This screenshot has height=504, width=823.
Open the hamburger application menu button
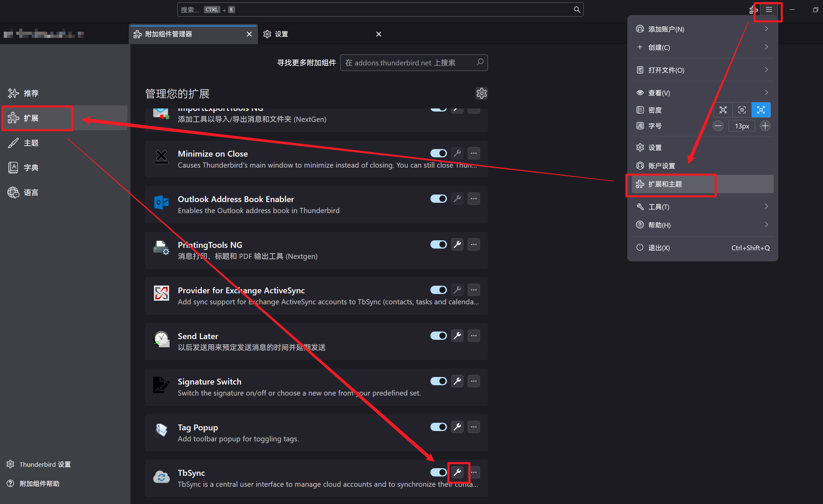point(769,10)
